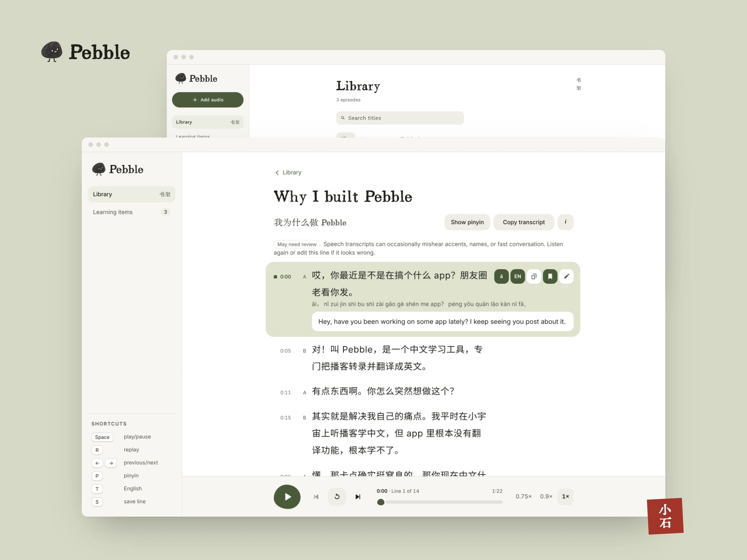Click the T English shortcut key
This screenshot has height=560, width=747.
coord(97,489)
